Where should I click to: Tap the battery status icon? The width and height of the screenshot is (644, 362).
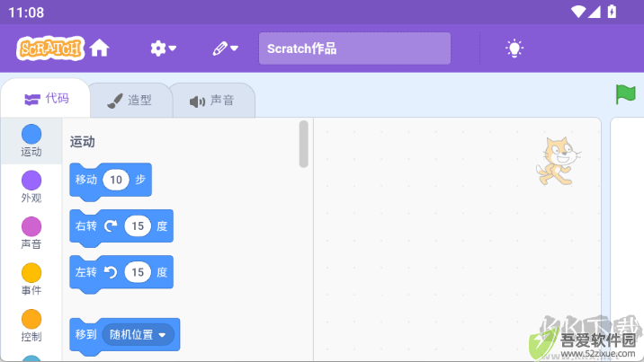coord(612,12)
